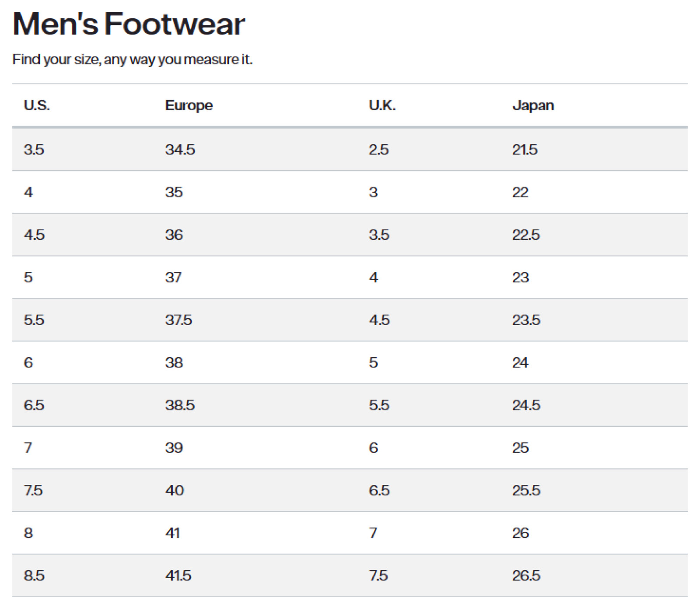Click Europe size 40 cell

pos(175,490)
